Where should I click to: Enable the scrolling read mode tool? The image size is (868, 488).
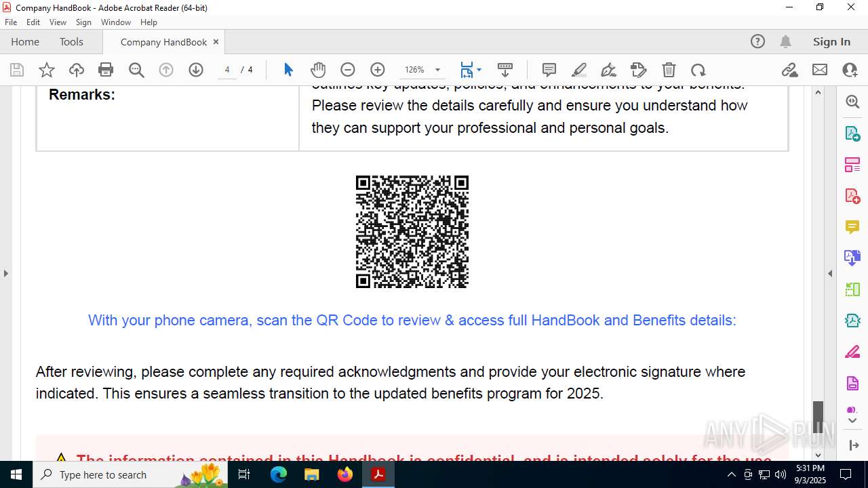point(505,70)
